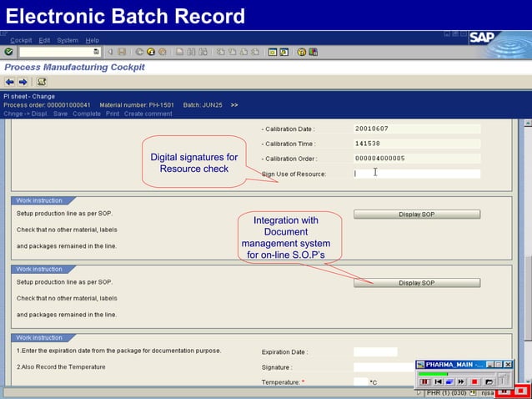Pause playback in the PHARMA_MAIN player window
The height and width of the screenshot is (399, 532).
click(424, 381)
